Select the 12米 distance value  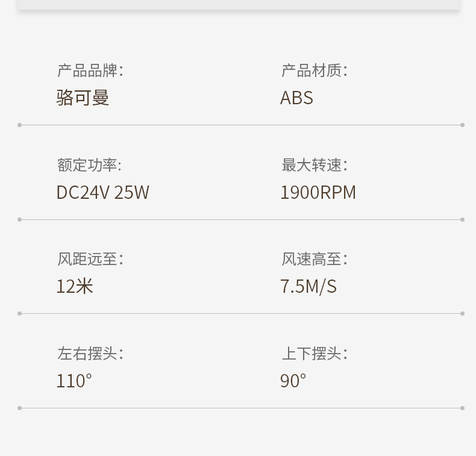75,286
